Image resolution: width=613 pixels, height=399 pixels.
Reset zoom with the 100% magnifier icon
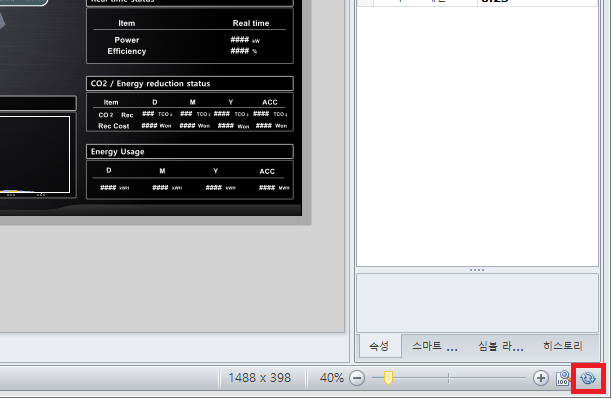(563, 378)
